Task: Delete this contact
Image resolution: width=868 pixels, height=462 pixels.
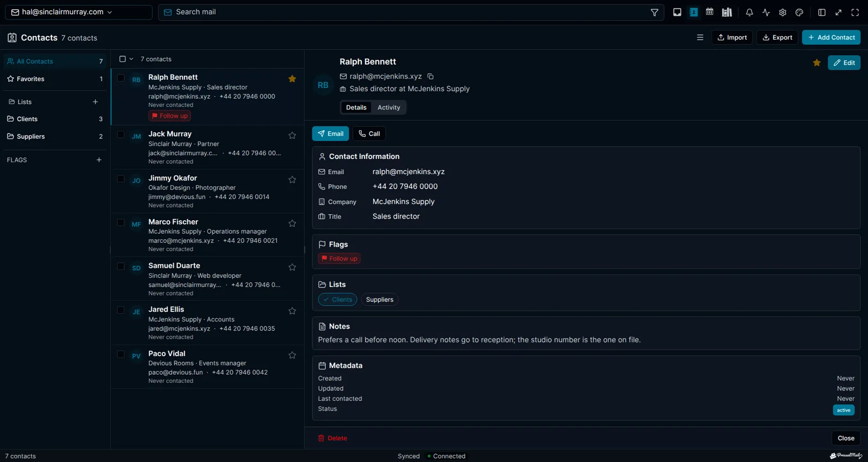Action: [x=333, y=438]
